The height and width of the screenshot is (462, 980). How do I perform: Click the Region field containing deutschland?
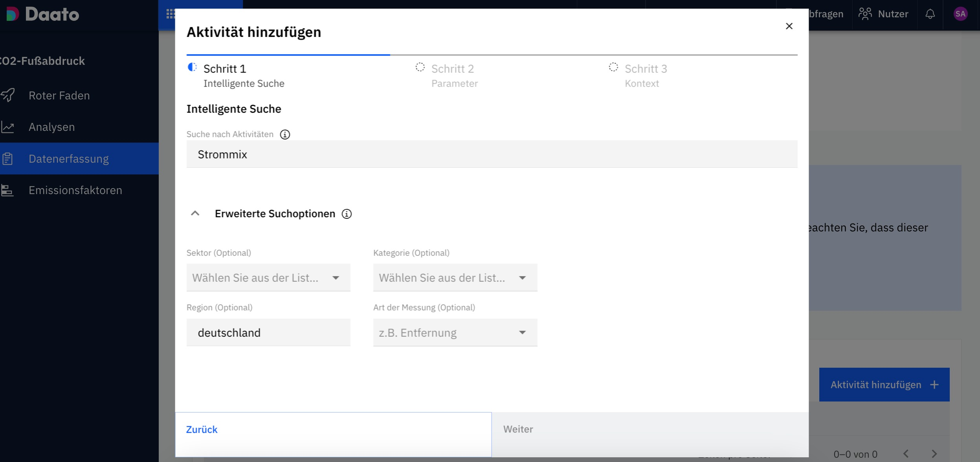point(268,333)
